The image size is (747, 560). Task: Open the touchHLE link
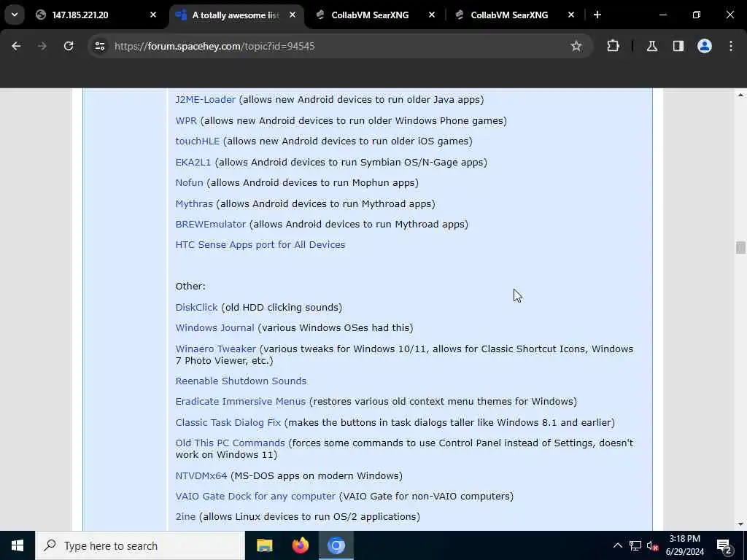pos(197,141)
